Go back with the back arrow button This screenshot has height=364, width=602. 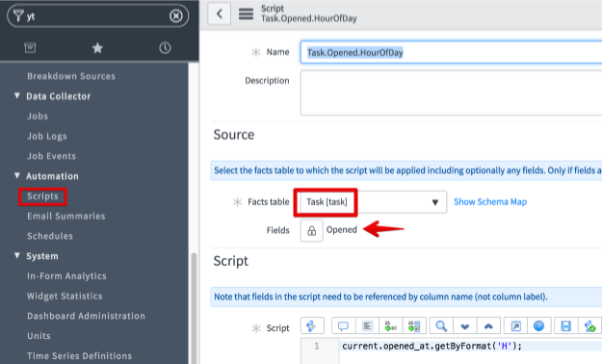(220, 13)
